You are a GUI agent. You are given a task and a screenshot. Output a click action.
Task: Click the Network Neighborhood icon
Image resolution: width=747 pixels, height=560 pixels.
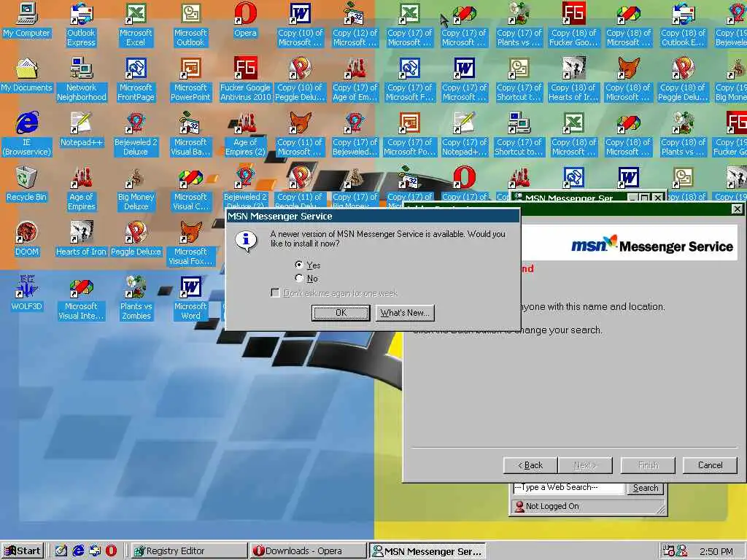coord(81,79)
